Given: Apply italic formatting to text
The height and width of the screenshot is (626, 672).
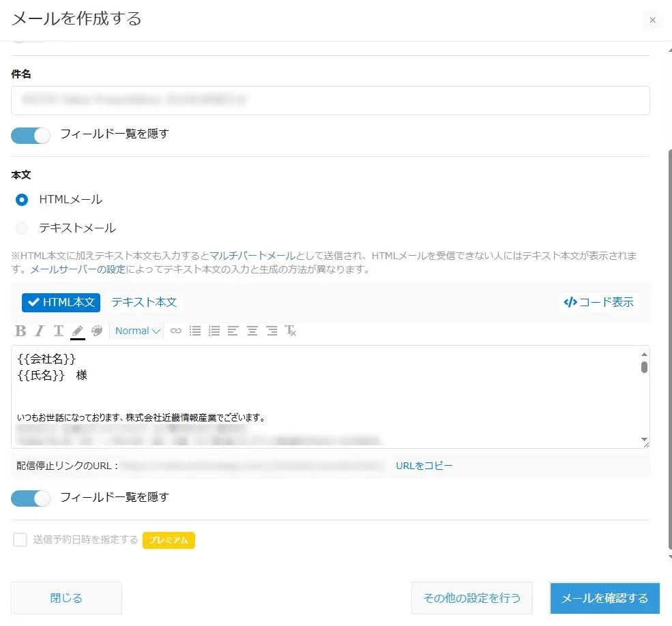Looking at the screenshot, I should coord(40,331).
